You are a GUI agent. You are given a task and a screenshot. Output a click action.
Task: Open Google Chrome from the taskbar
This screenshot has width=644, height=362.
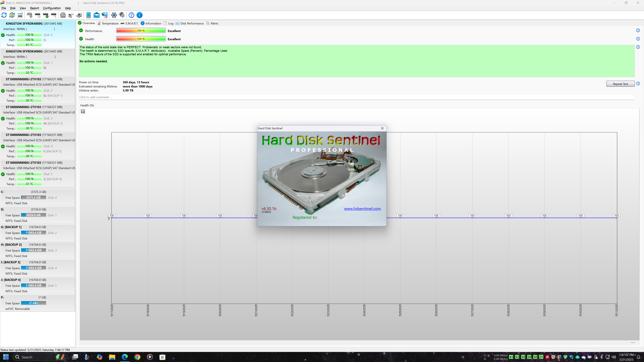(x=137, y=357)
